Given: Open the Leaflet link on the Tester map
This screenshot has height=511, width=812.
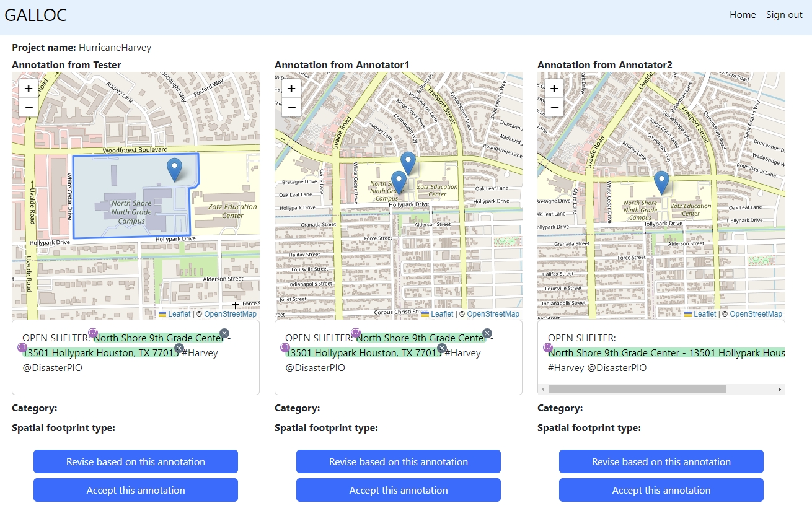Looking at the screenshot, I should 179,314.
